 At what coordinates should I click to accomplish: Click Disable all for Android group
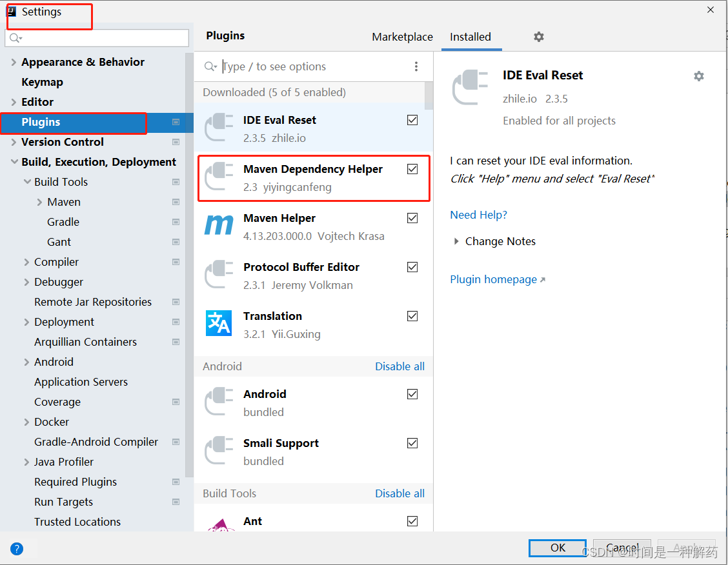[399, 366]
